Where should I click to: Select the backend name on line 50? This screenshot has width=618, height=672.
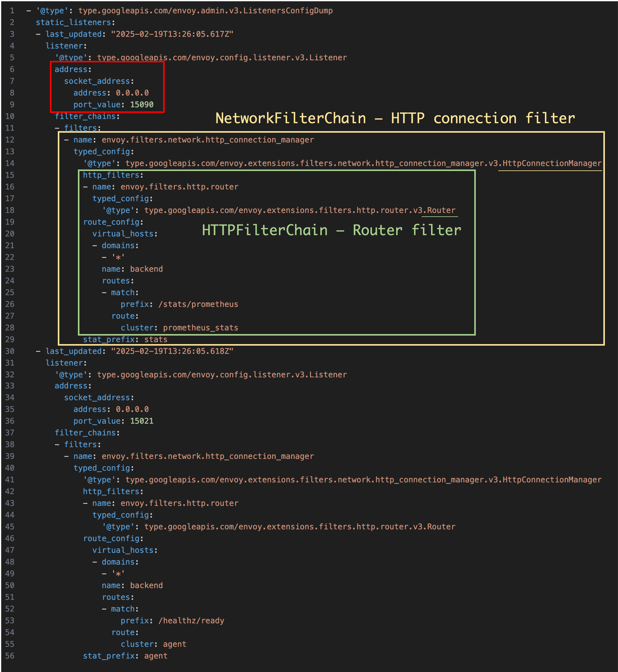[x=146, y=585]
